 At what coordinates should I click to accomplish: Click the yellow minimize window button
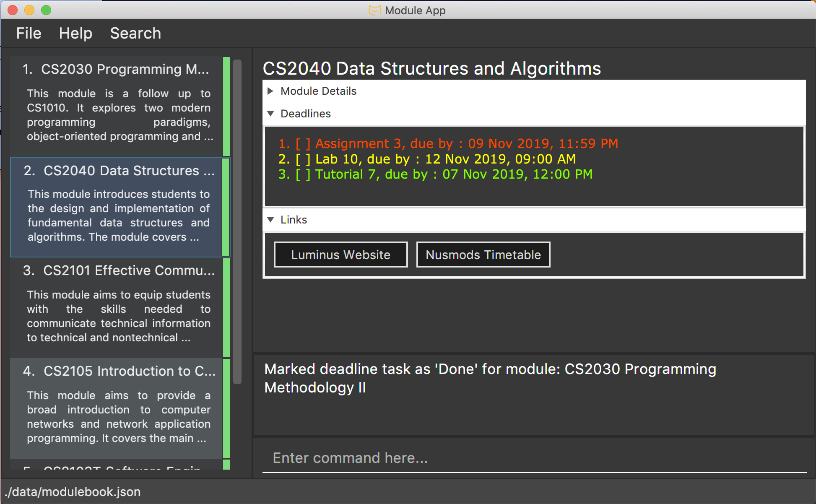coord(29,10)
